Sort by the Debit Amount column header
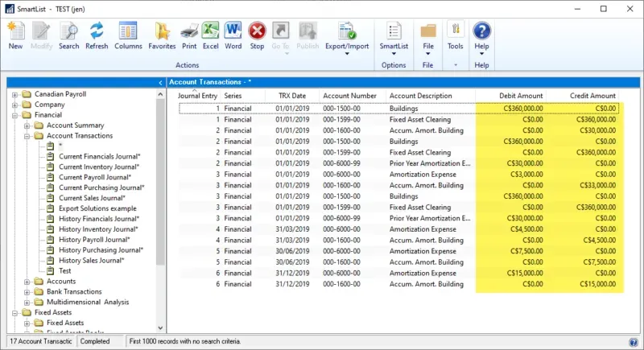 (518, 96)
